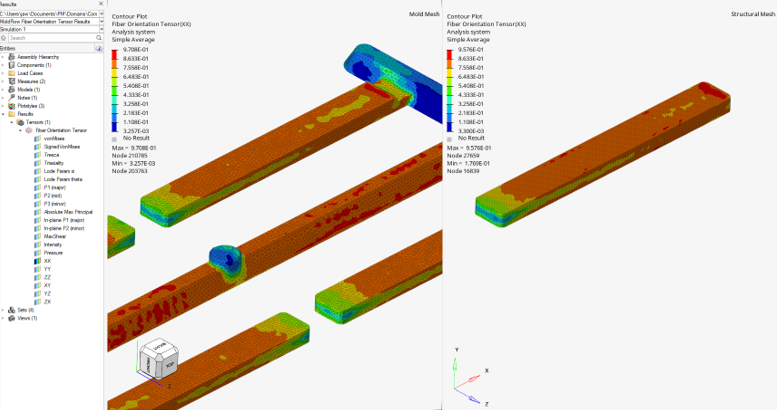Click the view orientation cube in Mold Mesh

click(x=159, y=360)
